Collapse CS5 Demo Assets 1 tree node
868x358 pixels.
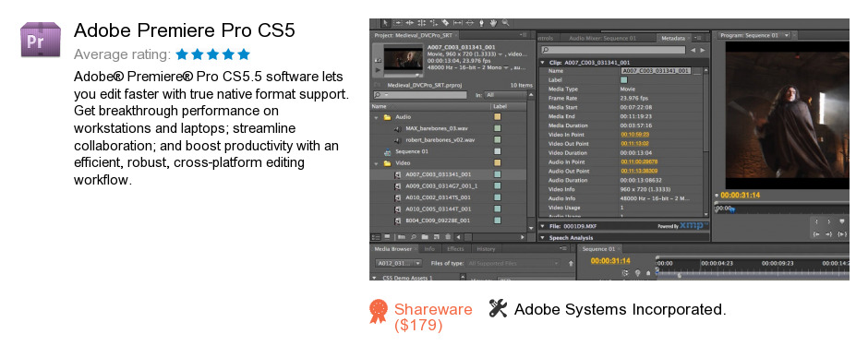(x=375, y=278)
